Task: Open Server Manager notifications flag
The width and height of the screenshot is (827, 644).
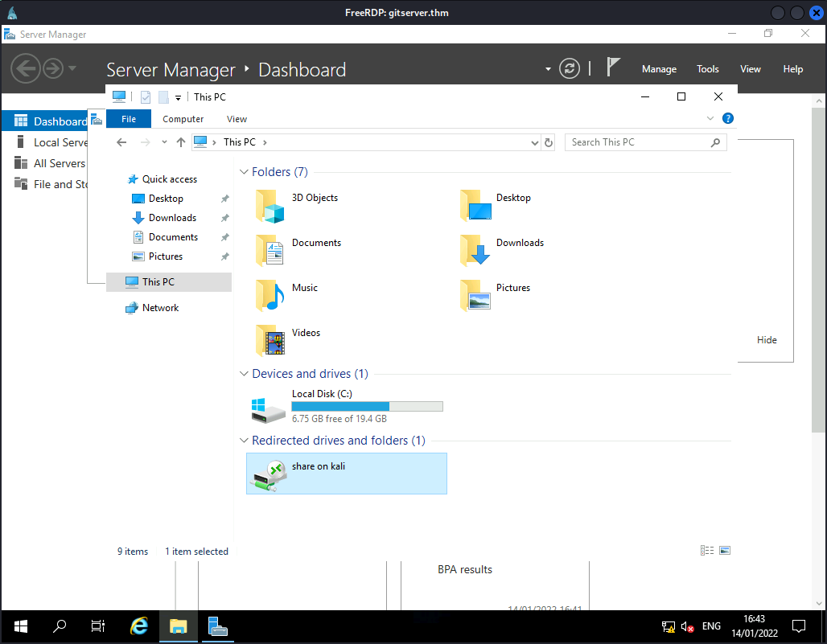Action: (x=612, y=68)
